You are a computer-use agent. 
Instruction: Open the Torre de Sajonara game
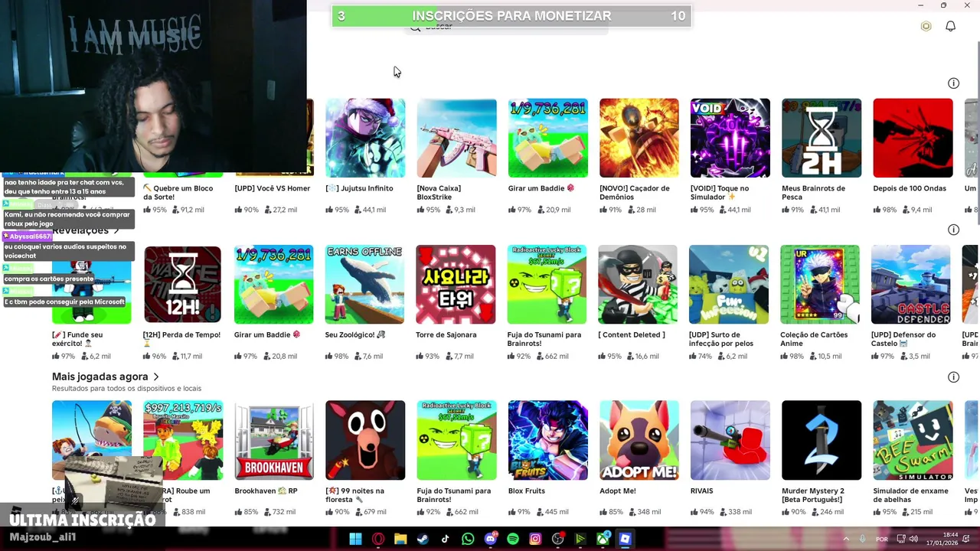(x=456, y=284)
